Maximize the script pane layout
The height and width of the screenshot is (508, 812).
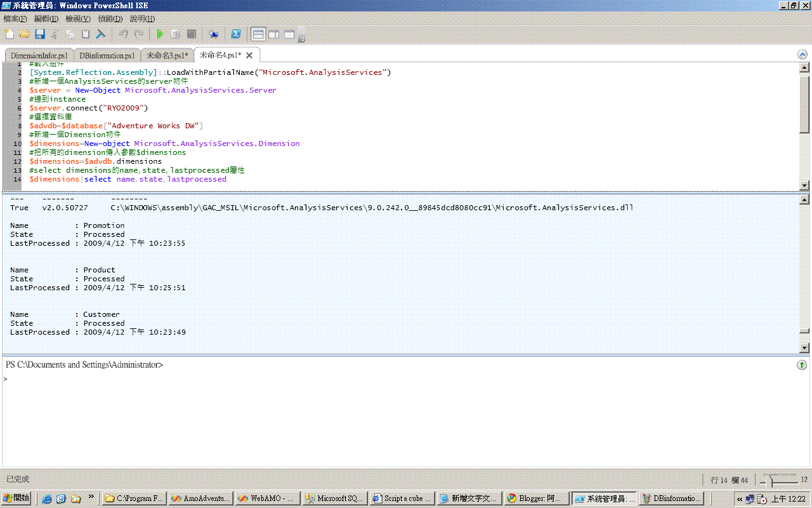point(289,34)
